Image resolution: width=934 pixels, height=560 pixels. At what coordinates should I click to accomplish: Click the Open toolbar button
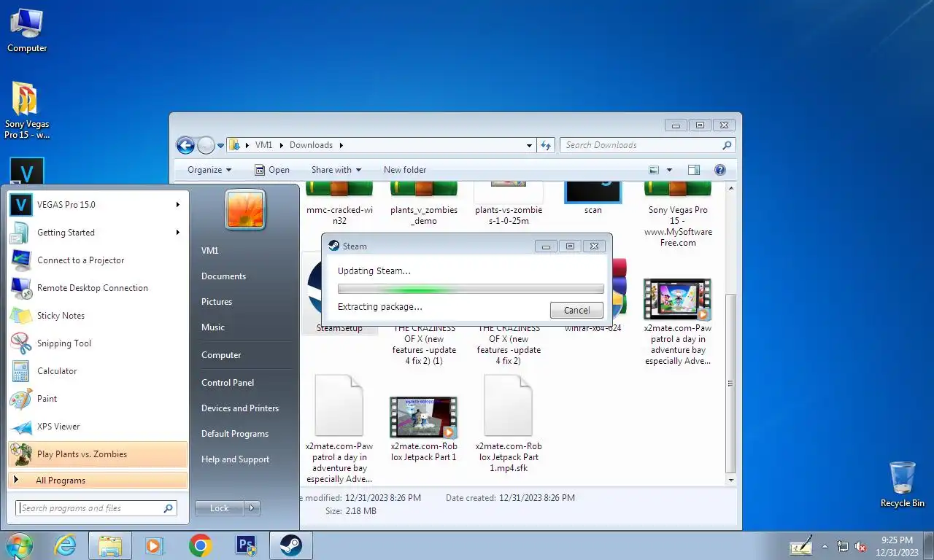(272, 170)
